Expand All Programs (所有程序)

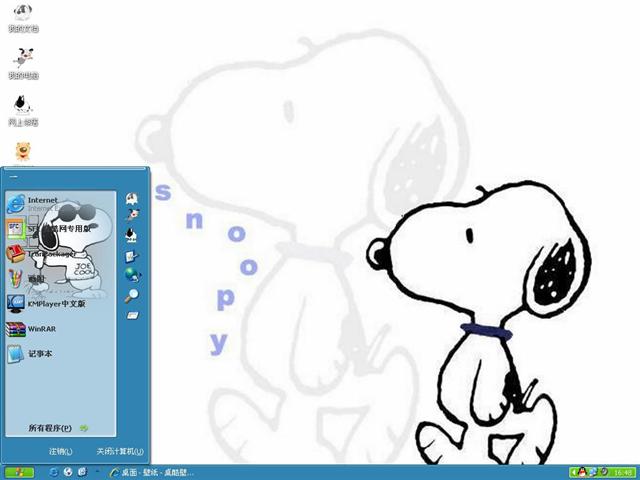58,428
